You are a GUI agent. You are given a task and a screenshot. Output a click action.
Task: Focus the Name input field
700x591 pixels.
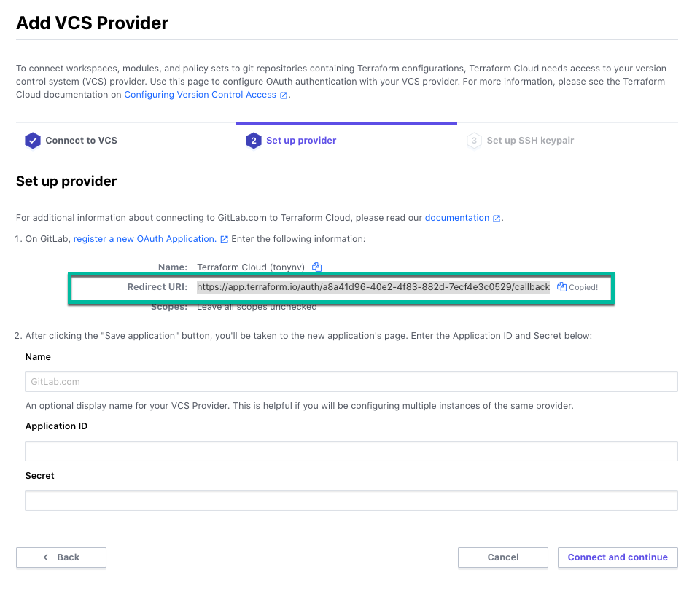(351, 381)
